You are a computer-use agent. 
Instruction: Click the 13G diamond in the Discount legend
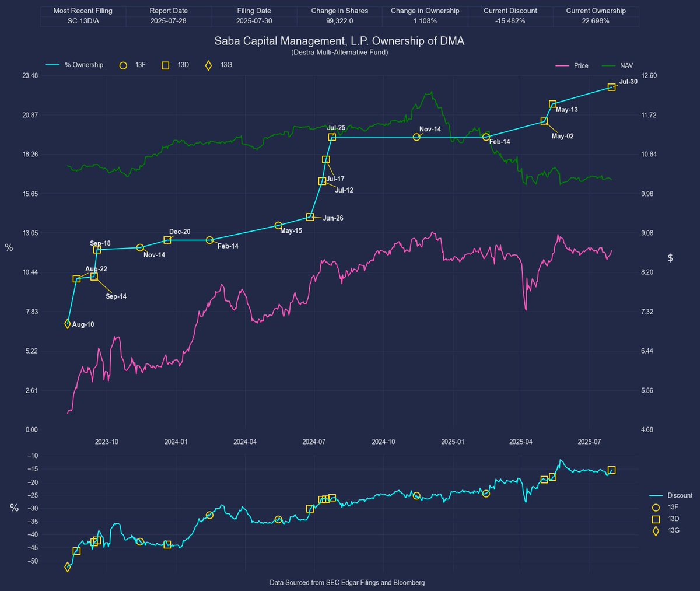pos(656,531)
